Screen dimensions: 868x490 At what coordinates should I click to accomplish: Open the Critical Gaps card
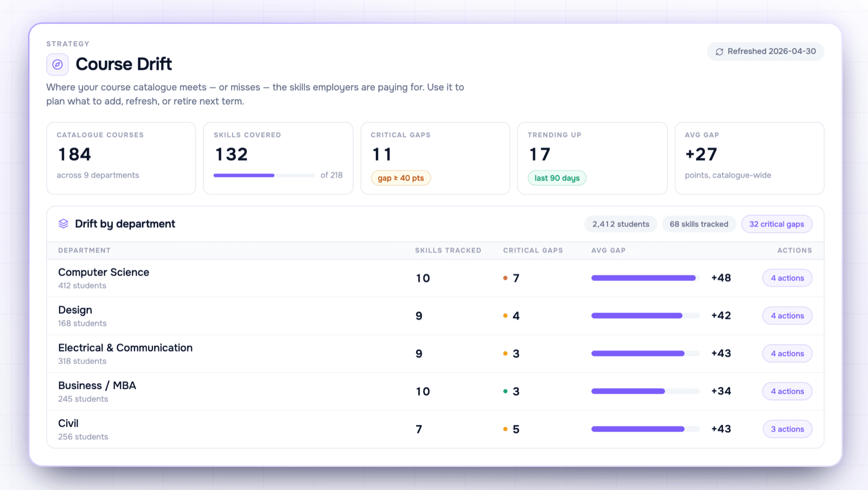click(435, 158)
